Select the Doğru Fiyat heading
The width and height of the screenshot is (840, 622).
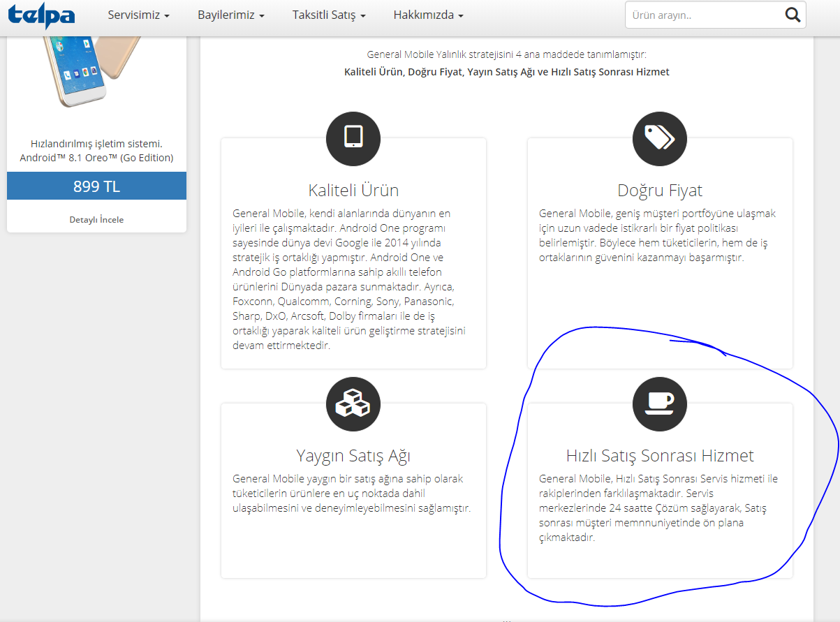660,190
